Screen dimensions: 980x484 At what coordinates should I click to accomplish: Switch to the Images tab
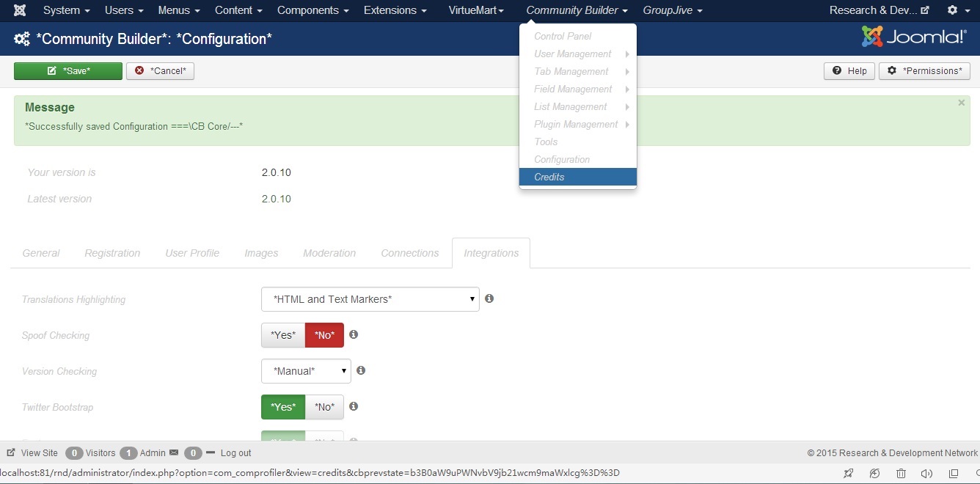pyautogui.click(x=261, y=253)
